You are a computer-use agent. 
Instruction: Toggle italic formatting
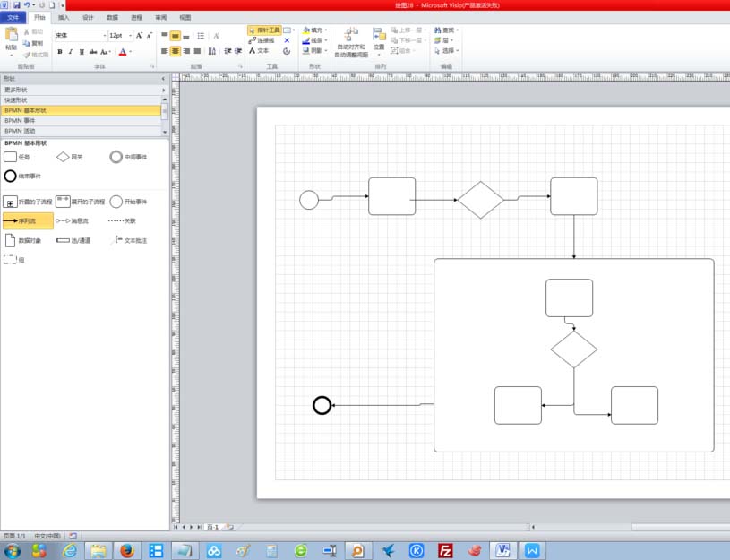pos(71,51)
